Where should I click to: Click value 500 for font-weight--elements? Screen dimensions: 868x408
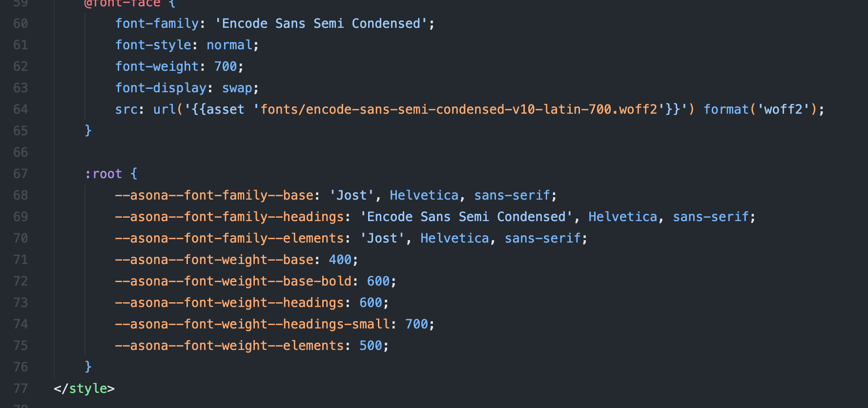(x=371, y=346)
